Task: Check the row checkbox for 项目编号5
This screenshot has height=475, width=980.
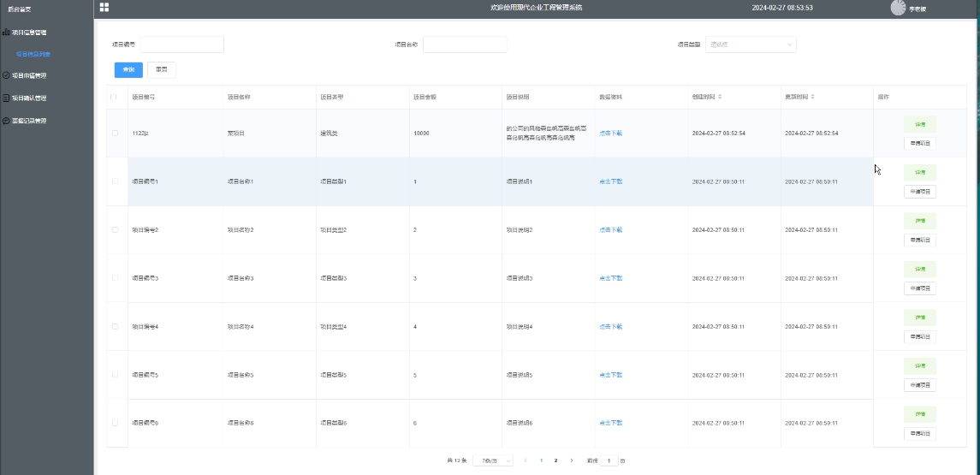Action: (x=115, y=375)
